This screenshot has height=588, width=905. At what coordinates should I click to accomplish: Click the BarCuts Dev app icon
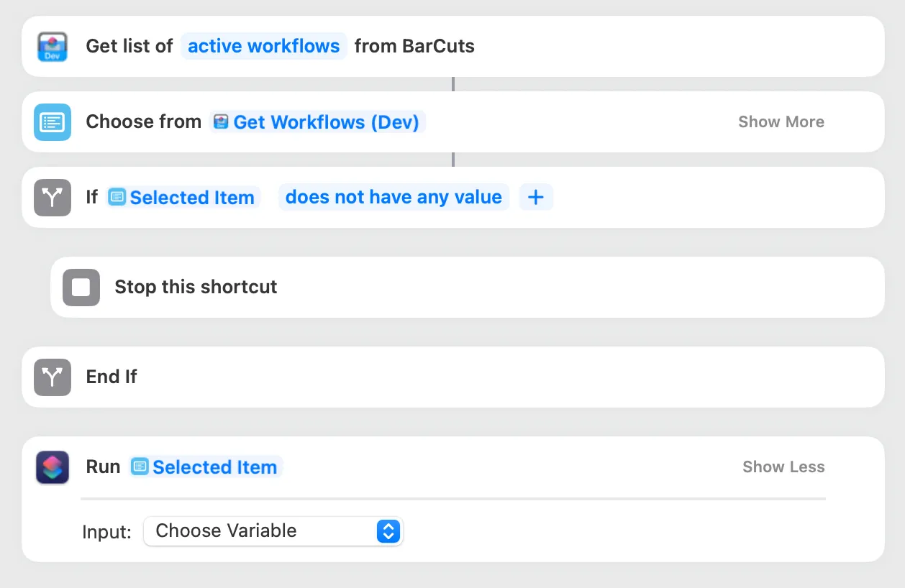click(x=52, y=46)
